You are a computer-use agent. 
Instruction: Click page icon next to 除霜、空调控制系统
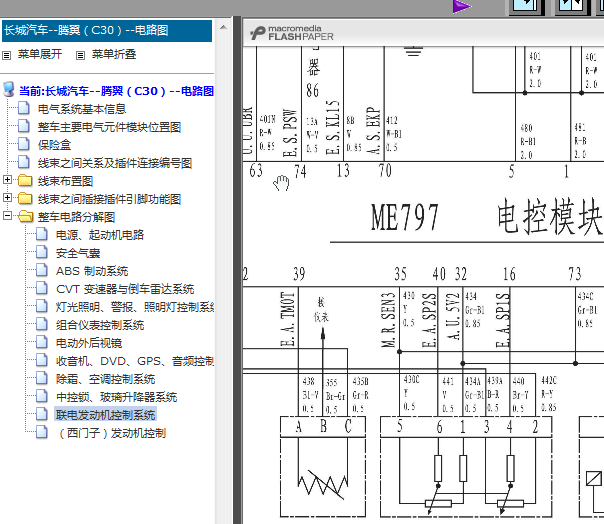(42, 378)
